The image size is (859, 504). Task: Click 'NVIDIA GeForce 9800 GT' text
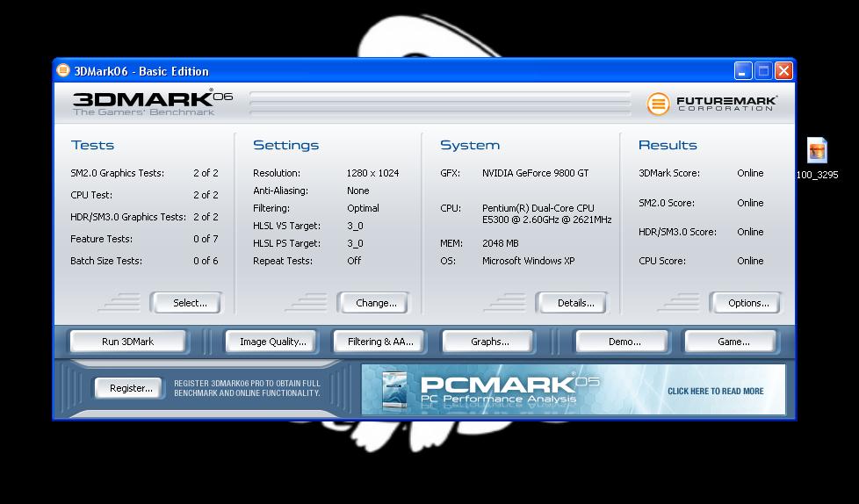tap(535, 173)
